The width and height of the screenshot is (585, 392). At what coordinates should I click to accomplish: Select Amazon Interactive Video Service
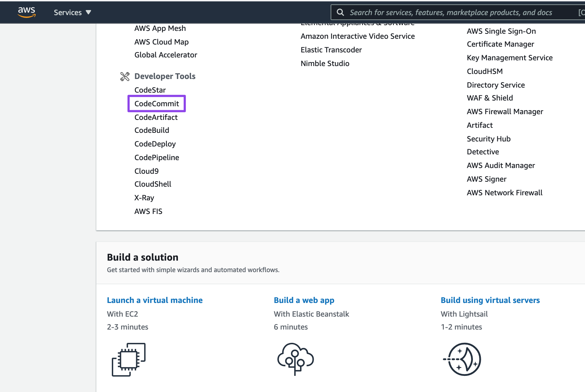(358, 36)
